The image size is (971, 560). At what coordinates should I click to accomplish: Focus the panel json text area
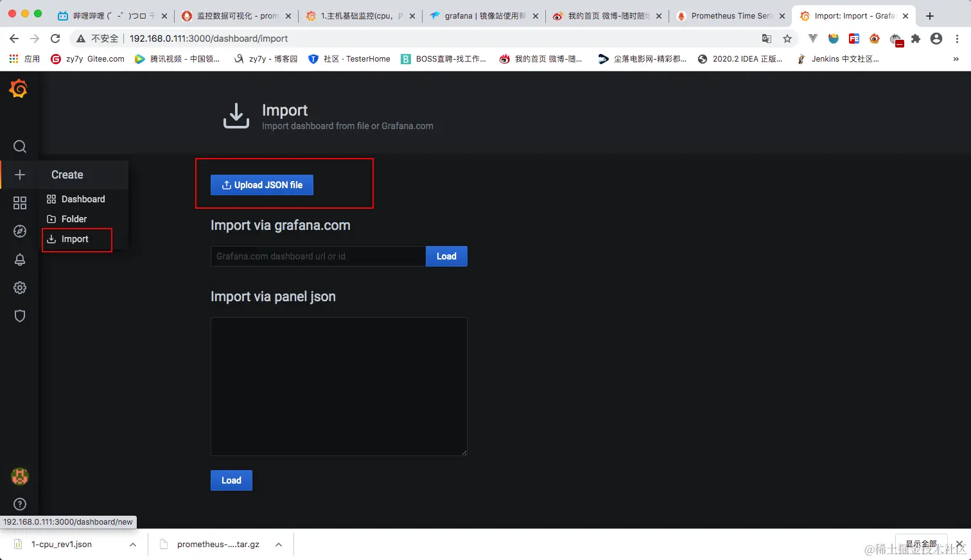coord(339,387)
